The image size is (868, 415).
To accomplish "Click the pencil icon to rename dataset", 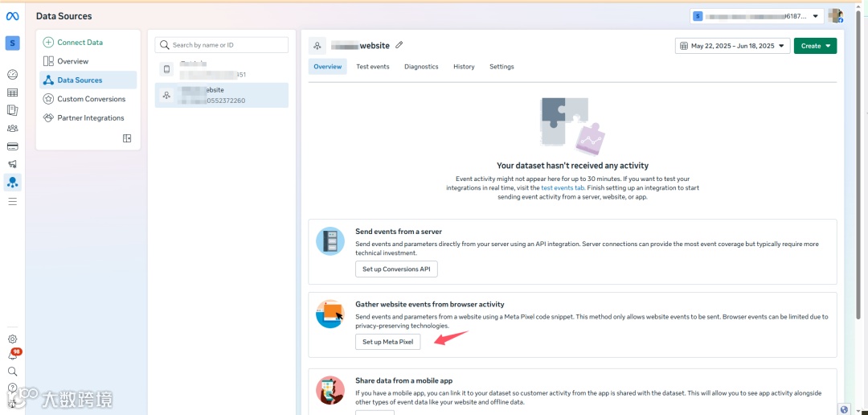I will coord(399,45).
